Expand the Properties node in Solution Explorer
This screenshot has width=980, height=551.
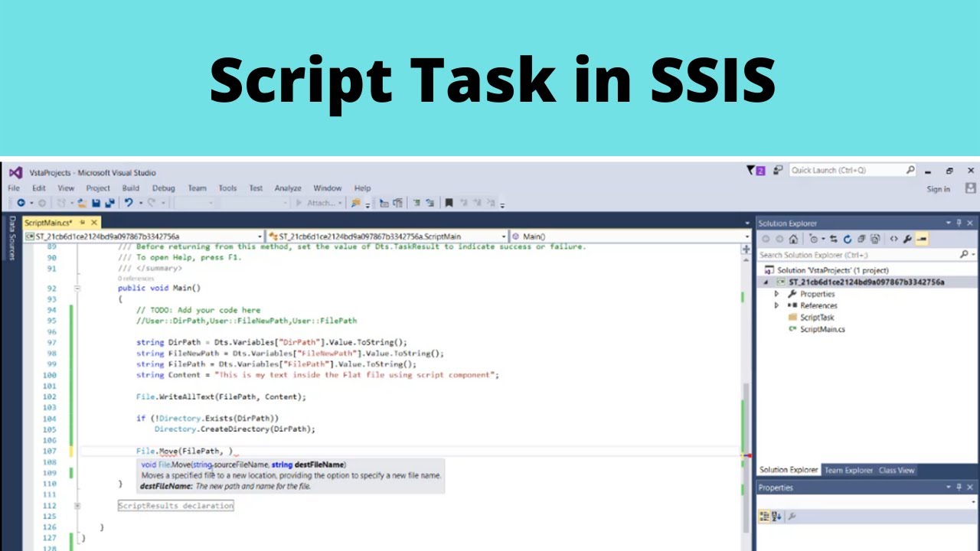(777, 294)
